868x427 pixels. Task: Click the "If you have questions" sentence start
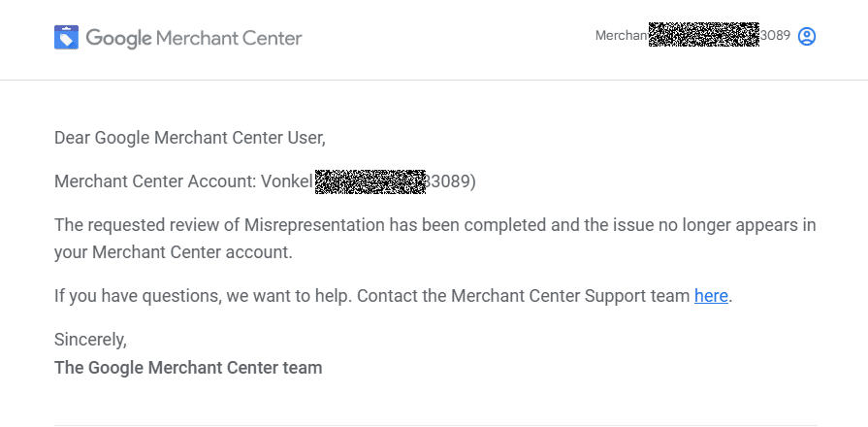click(138, 296)
